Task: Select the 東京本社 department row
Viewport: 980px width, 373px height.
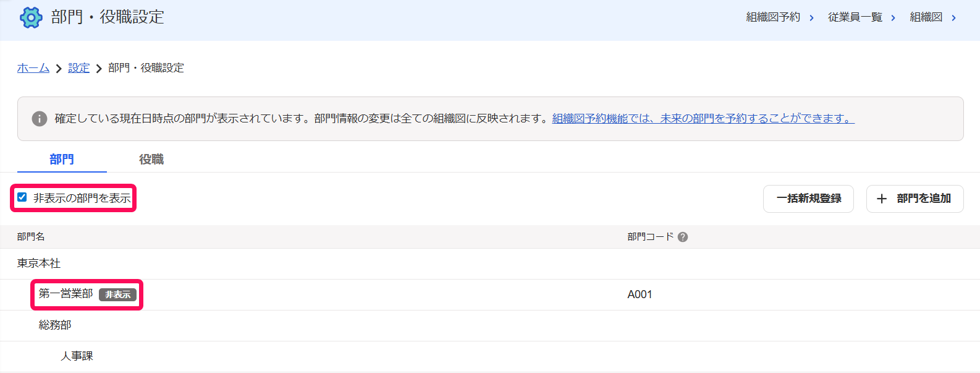Action: pyautogui.click(x=490, y=264)
